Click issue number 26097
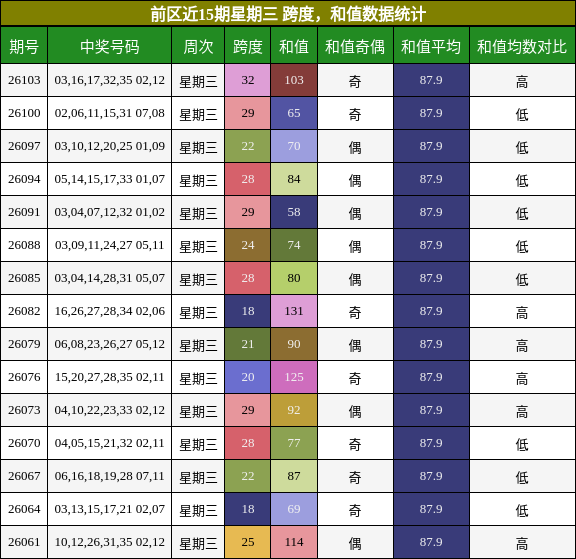The image size is (576, 559). tap(24, 146)
